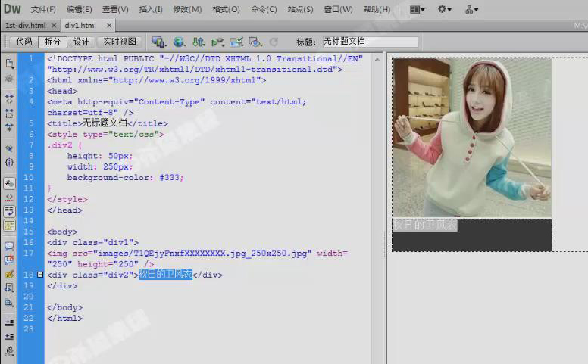Toggle the Word Wrap button in sidebar
The image size is (588, 364).
coord(9,211)
